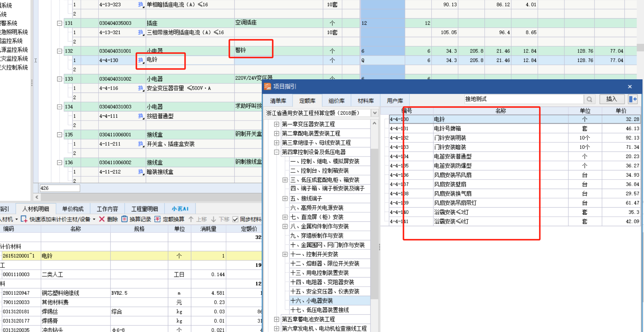Expand 五、接线端子 node

coord(285,198)
